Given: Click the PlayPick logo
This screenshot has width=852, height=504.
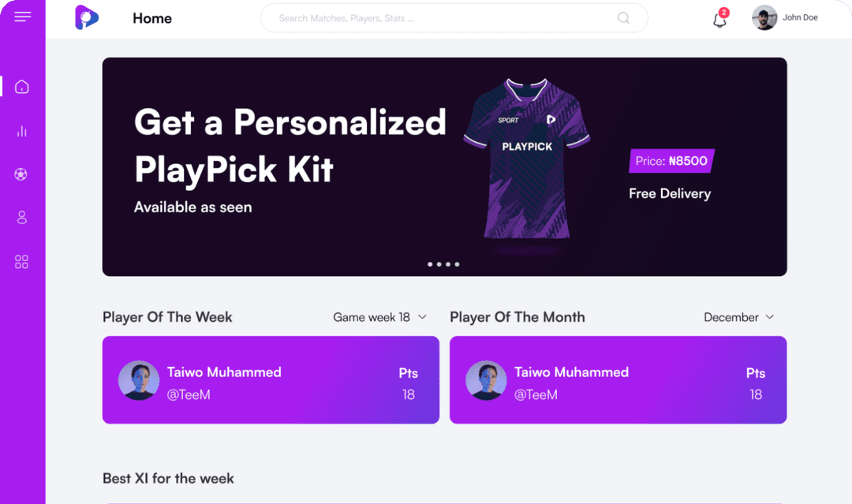Looking at the screenshot, I should [x=86, y=17].
